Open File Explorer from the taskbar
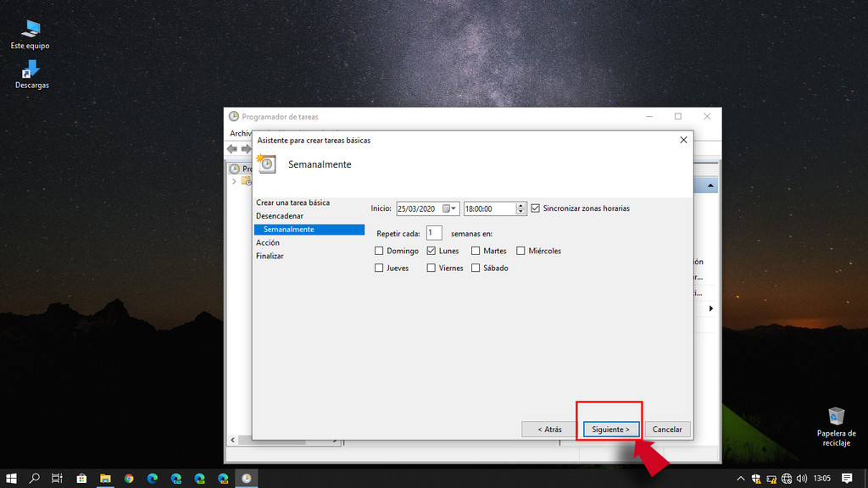The width and height of the screenshot is (868, 488). [x=105, y=479]
